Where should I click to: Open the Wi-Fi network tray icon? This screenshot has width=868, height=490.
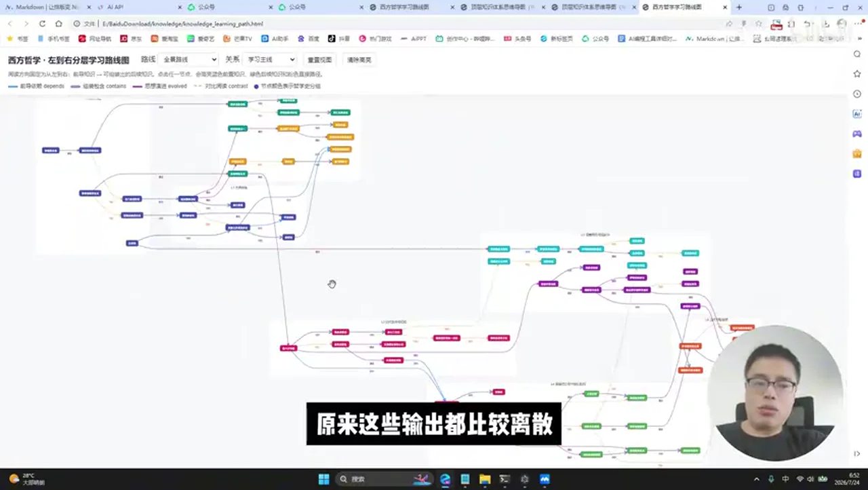(800, 479)
